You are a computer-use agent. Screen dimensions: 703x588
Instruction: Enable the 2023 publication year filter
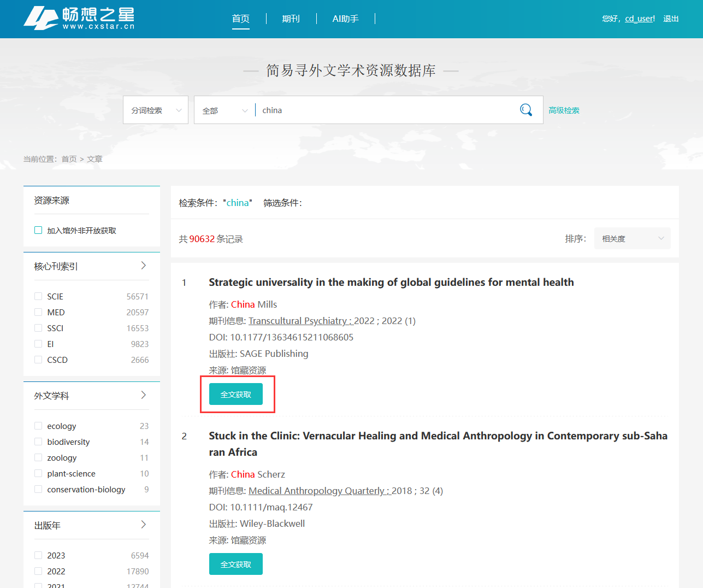pos(38,555)
